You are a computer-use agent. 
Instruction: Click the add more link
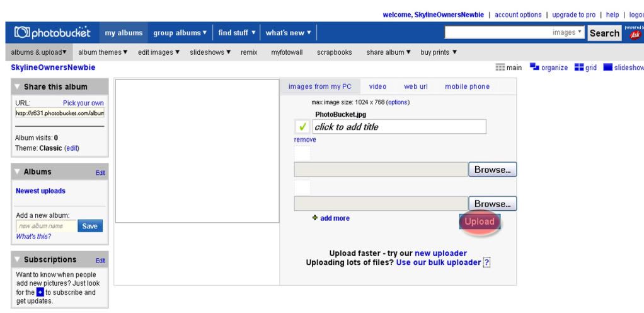[x=335, y=218]
